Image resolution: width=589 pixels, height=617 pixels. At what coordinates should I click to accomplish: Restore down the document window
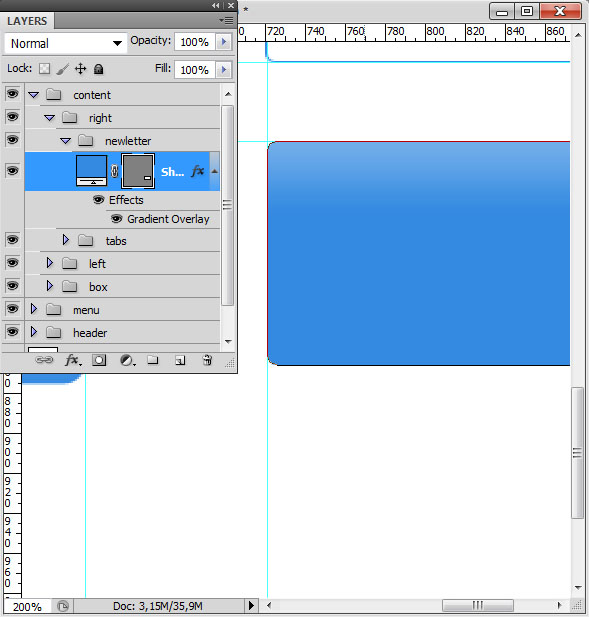(x=527, y=11)
